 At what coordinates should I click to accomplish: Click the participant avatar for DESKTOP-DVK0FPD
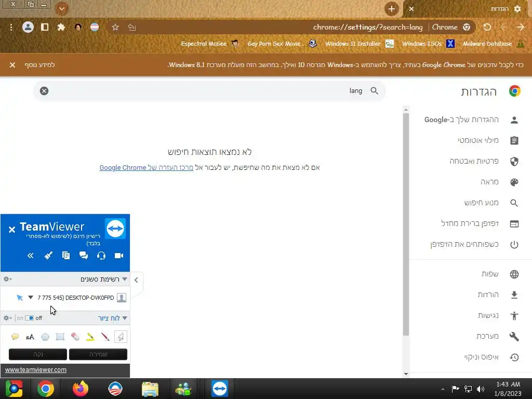pyautogui.click(x=122, y=298)
